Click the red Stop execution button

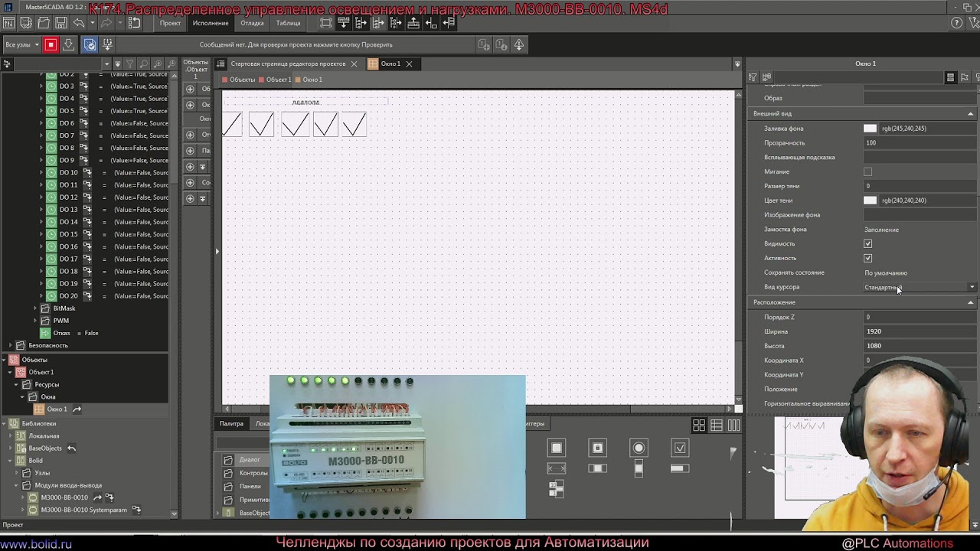(51, 44)
